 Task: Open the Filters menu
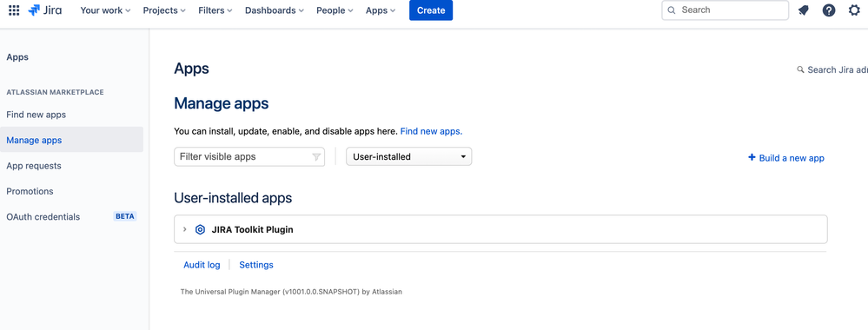coord(215,10)
